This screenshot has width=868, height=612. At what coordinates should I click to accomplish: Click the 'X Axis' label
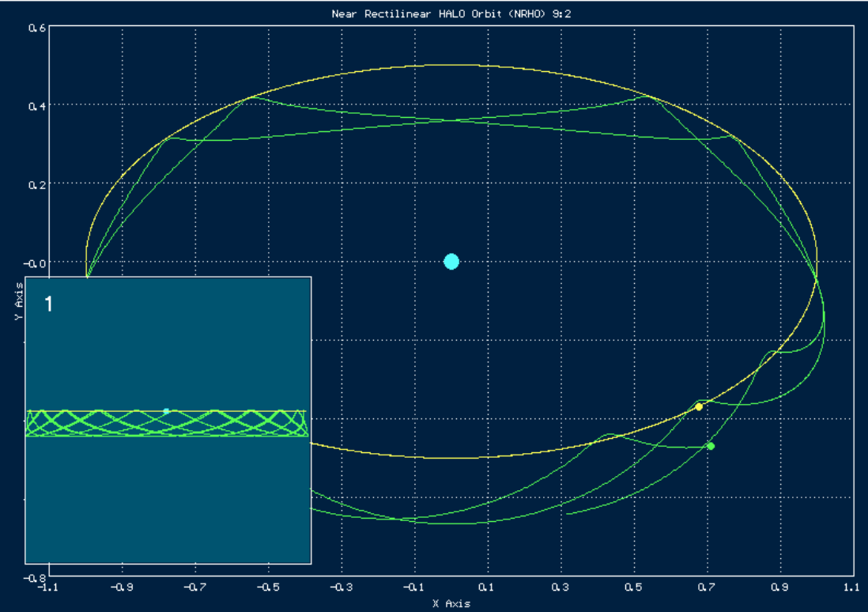pos(451,604)
